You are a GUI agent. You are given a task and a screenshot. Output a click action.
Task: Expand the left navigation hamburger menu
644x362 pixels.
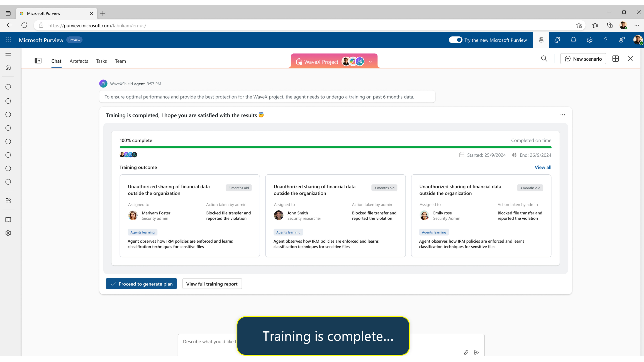coord(8,54)
